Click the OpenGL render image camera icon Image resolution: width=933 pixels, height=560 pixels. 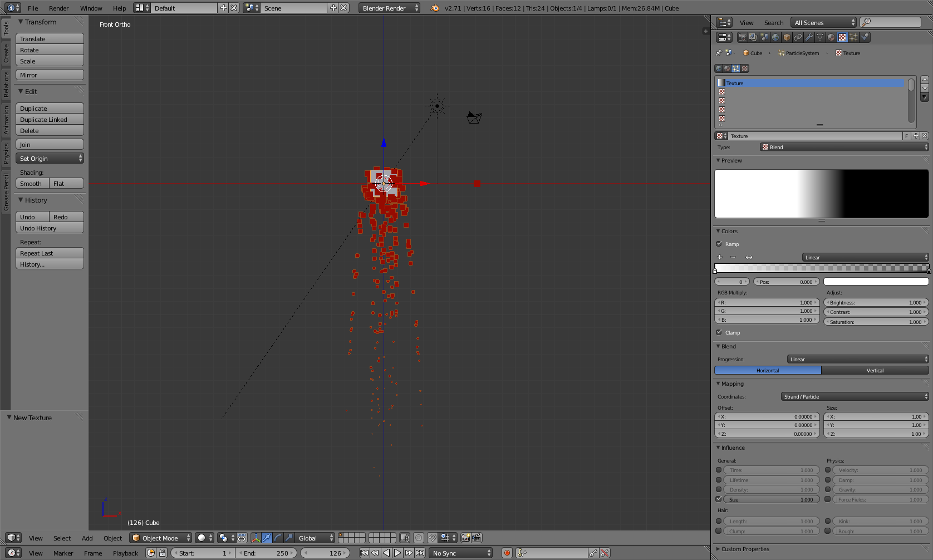tap(466, 538)
